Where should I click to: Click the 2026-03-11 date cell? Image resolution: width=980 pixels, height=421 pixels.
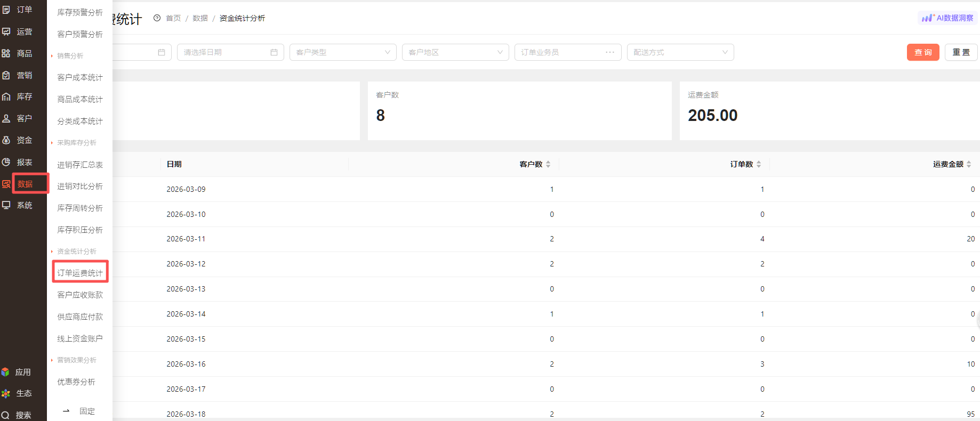coord(186,239)
